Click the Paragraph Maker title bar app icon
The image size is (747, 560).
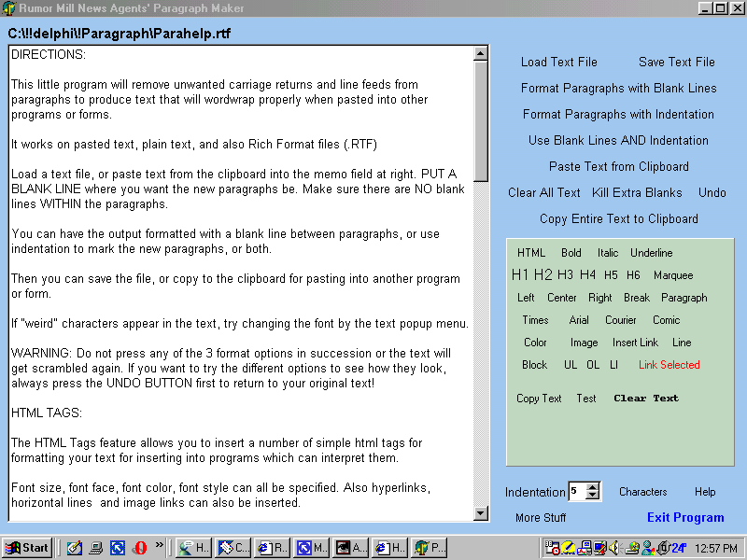coord(8,8)
